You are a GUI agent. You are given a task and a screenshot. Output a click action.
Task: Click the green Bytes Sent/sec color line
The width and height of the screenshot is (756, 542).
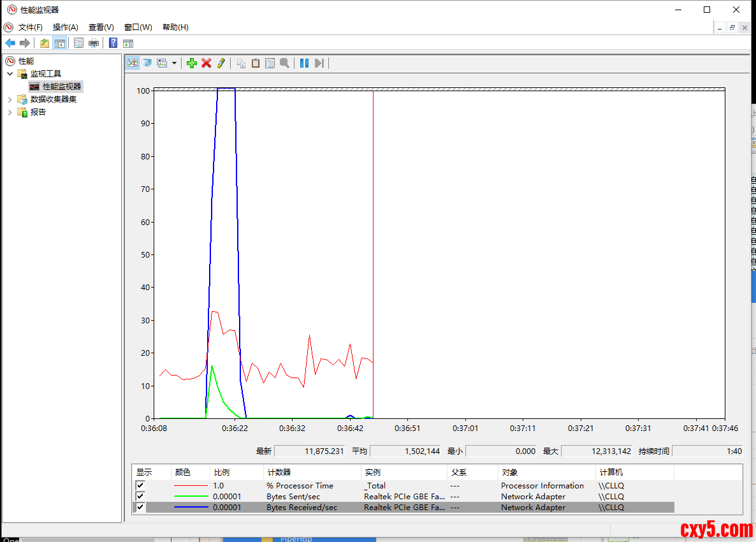(x=191, y=497)
